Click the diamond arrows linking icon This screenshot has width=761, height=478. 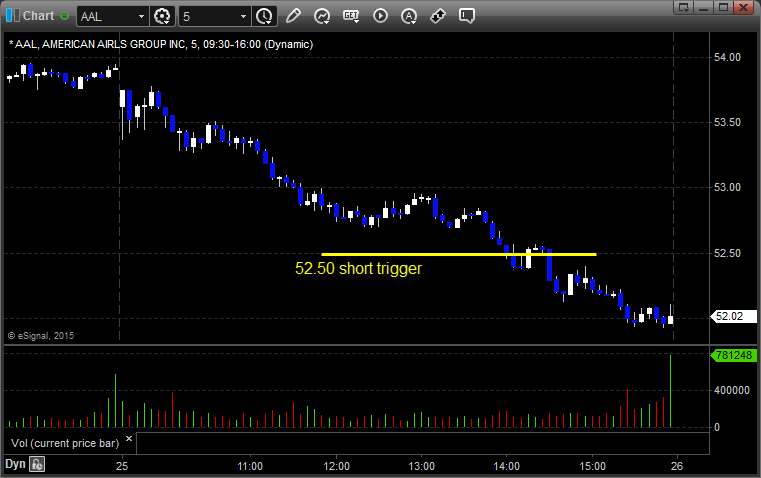(438, 16)
